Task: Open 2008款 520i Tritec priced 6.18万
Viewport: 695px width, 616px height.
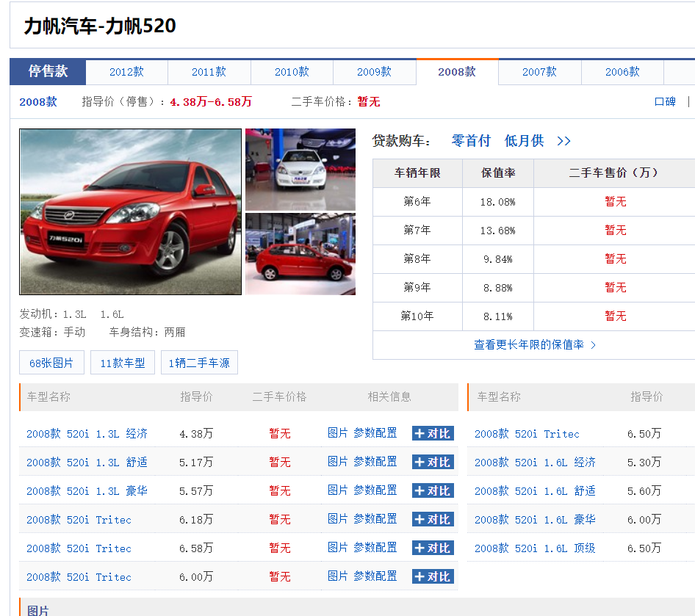Action: pyautogui.click(x=79, y=520)
